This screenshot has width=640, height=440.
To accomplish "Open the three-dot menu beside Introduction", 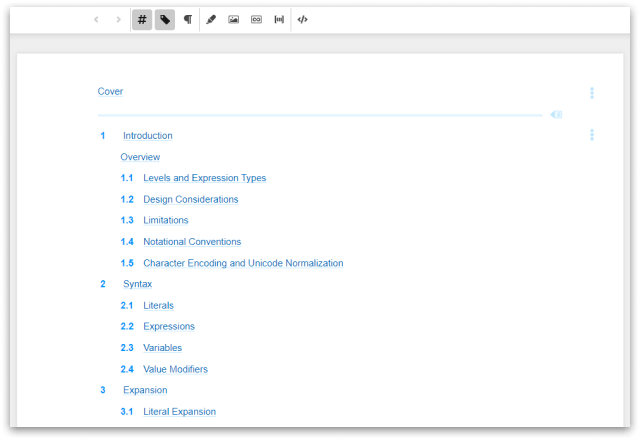I will (x=592, y=135).
